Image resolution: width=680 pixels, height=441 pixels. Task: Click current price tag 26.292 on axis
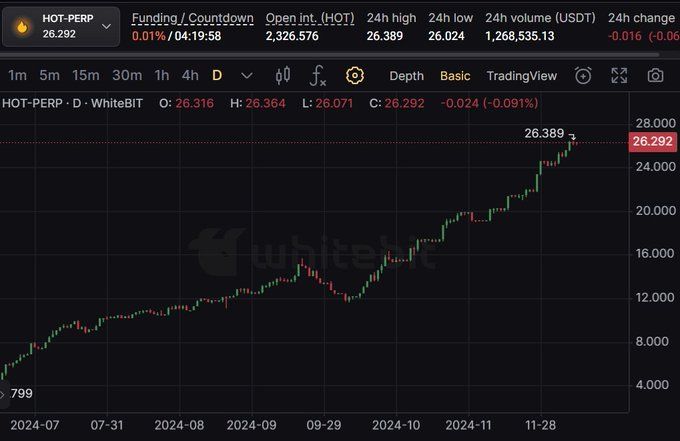(653, 141)
